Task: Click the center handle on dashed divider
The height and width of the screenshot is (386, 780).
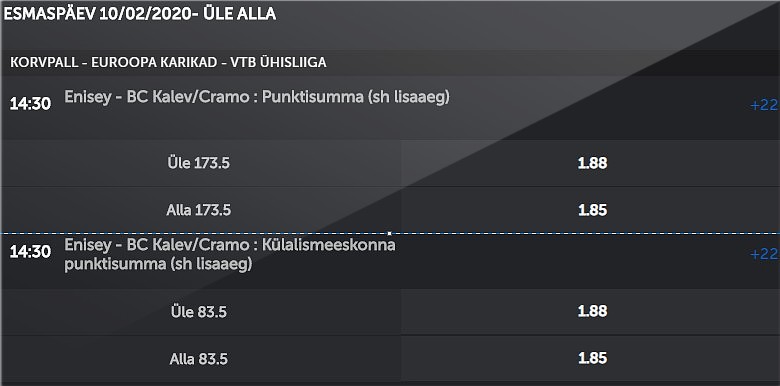Action: (x=389, y=233)
